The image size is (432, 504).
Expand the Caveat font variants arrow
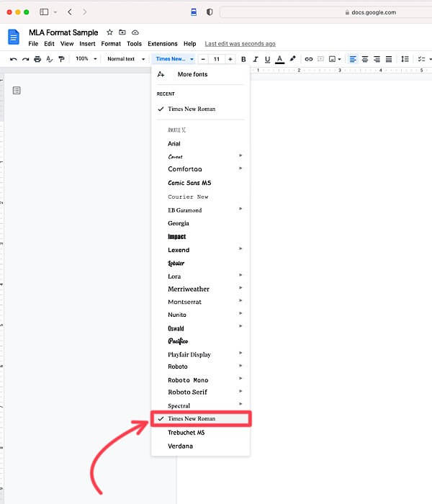click(240, 156)
